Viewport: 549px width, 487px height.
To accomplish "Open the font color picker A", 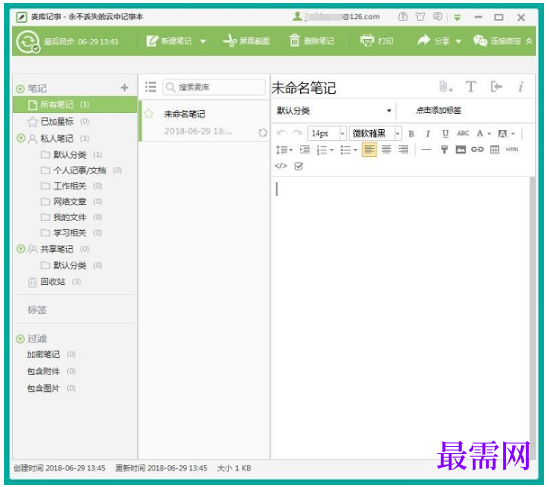I will click(x=484, y=133).
